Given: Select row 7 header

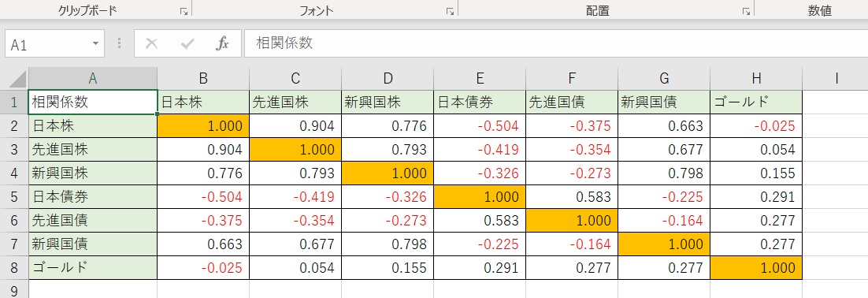Looking at the screenshot, I should [14, 244].
